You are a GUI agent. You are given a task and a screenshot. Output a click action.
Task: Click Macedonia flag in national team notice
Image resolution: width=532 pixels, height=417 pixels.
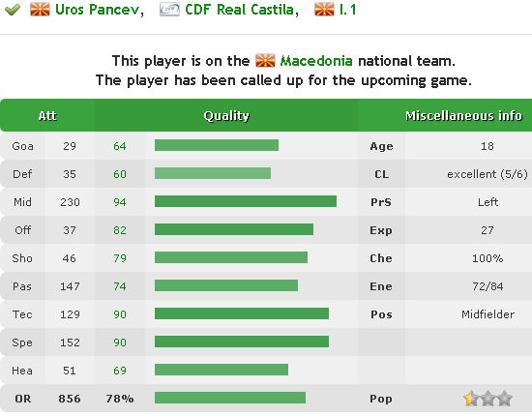tap(265, 61)
